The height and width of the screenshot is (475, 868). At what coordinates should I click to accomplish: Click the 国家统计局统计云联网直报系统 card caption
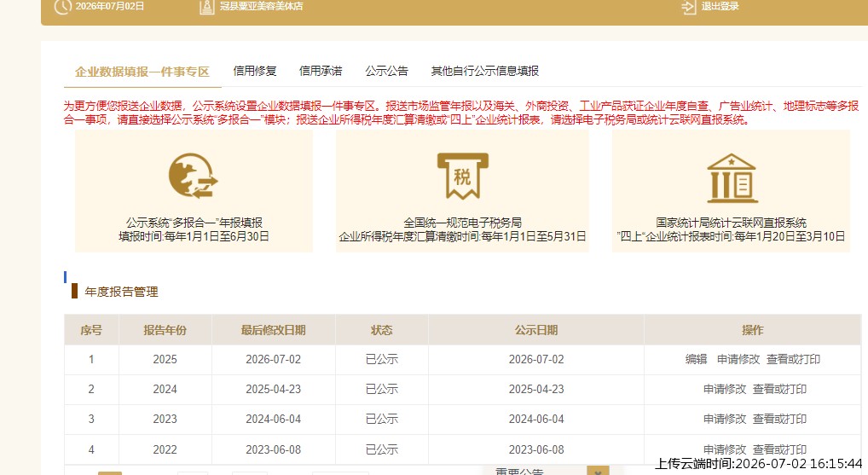point(732,223)
